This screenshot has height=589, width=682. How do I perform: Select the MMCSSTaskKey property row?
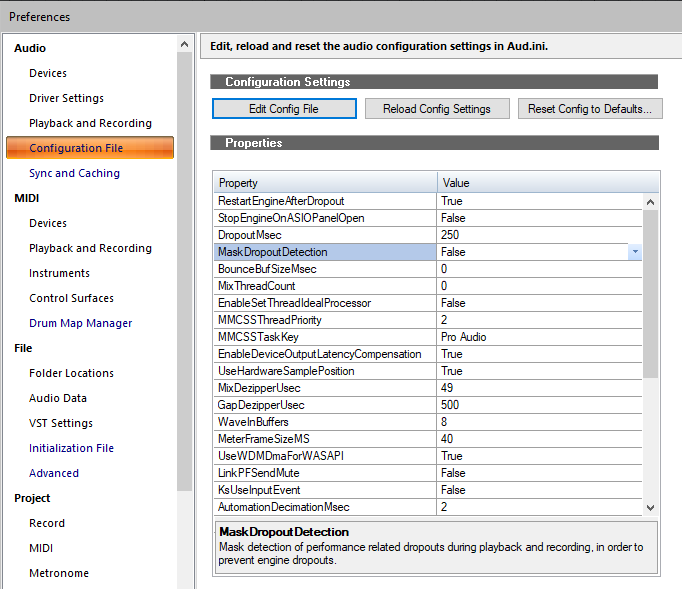pyautogui.click(x=325, y=337)
